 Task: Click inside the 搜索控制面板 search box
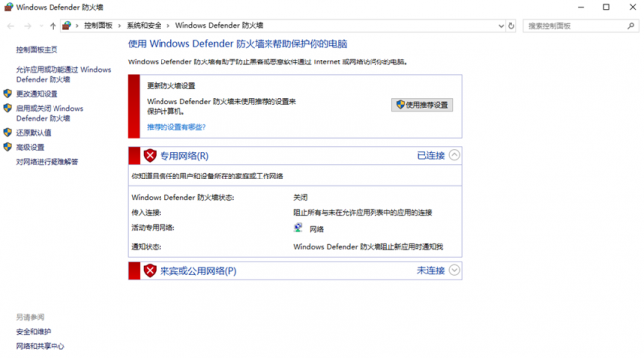pyautogui.click(x=575, y=26)
